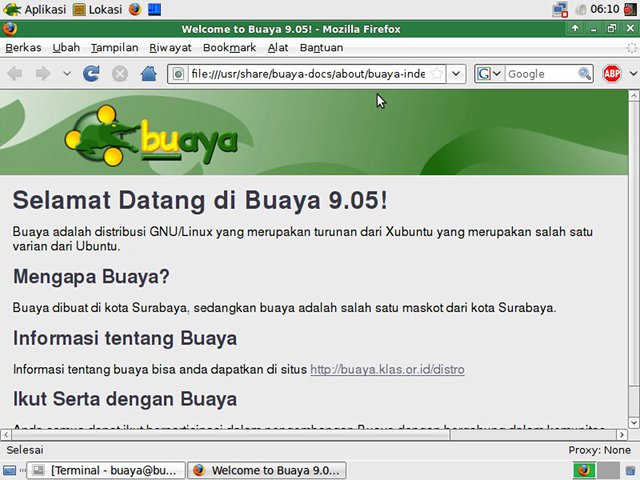This screenshot has height=480, width=640.
Task: Open the Adblock Plus dropdown arrow
Action: pos(633,74)
